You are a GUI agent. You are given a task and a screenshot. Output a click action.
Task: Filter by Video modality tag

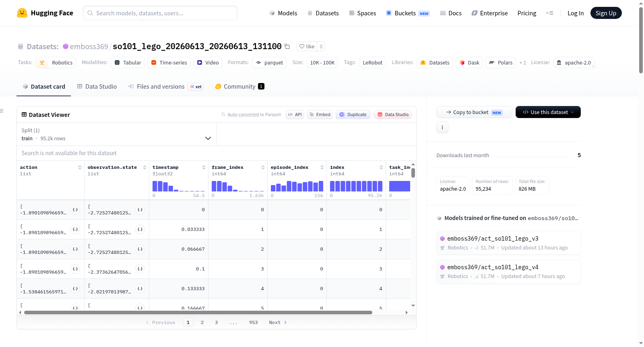[208, 62]
